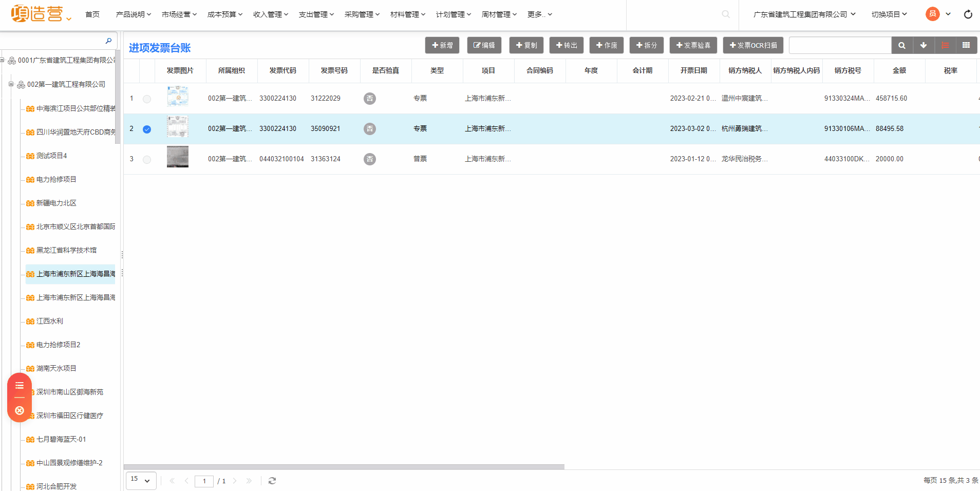This screenshot has width=980, height=491.
Task: Open 切换项目 dropdown
Action: (889, 14)
